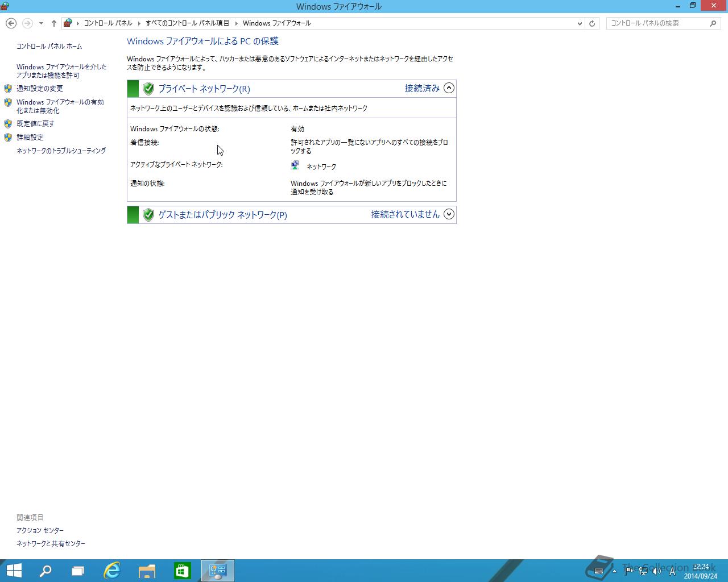728x582 pixels.
Task: Click the search magnifier icon
Action: 713,23
